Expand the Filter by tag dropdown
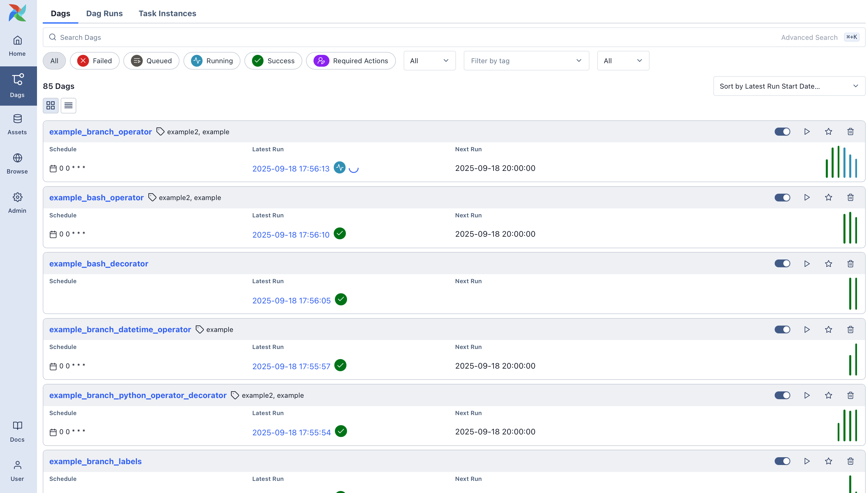Image resolution: width=868 pixels, height=493 pixels. click(x=526, y=61)
